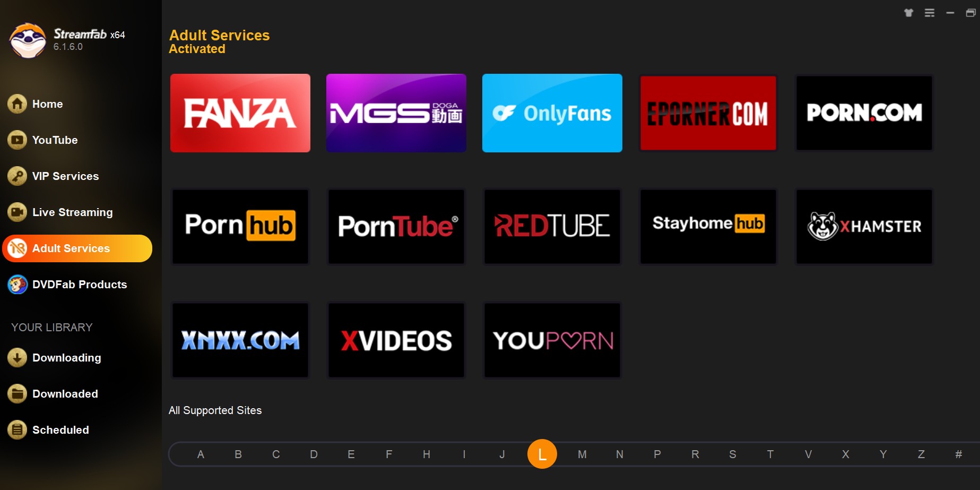Select letter P in site index
This screenshot has height=490, width=980.
[x=657, y=454]
